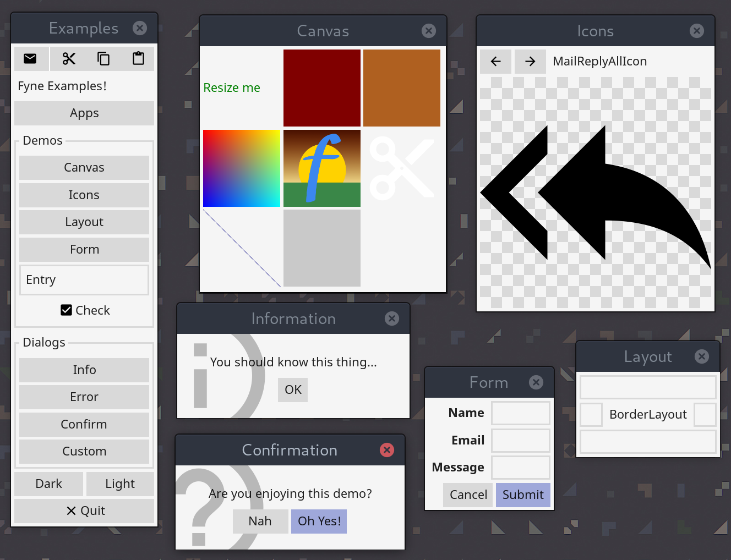Switch to the Dark theme
The image size is (731, 560).
[x=48, y=484]
